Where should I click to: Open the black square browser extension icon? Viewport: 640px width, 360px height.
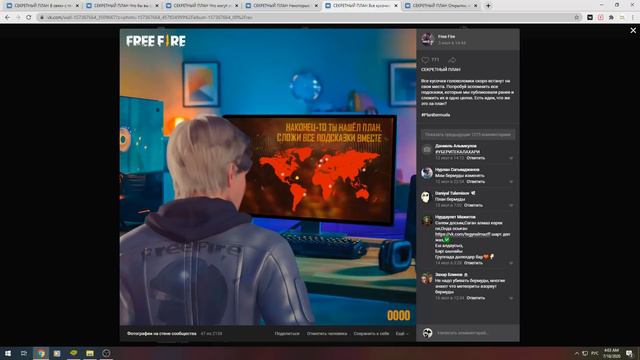click(590, 17)
